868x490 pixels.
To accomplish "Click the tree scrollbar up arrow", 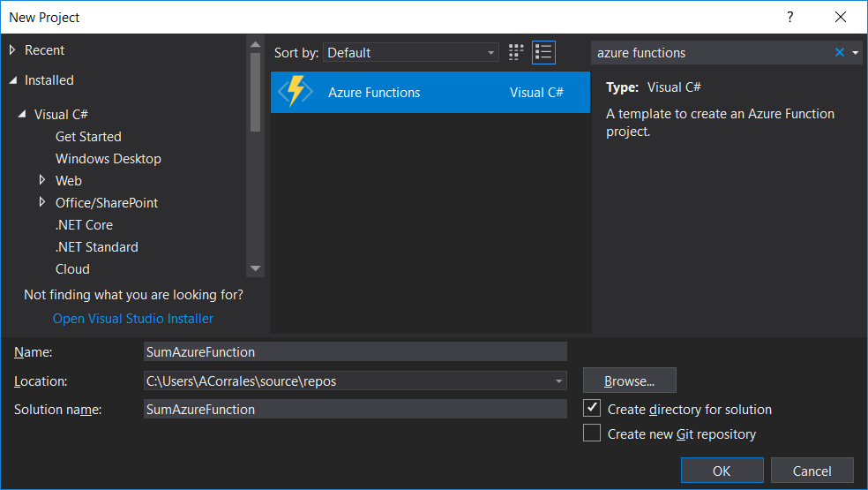I will [x=255, y=44].
